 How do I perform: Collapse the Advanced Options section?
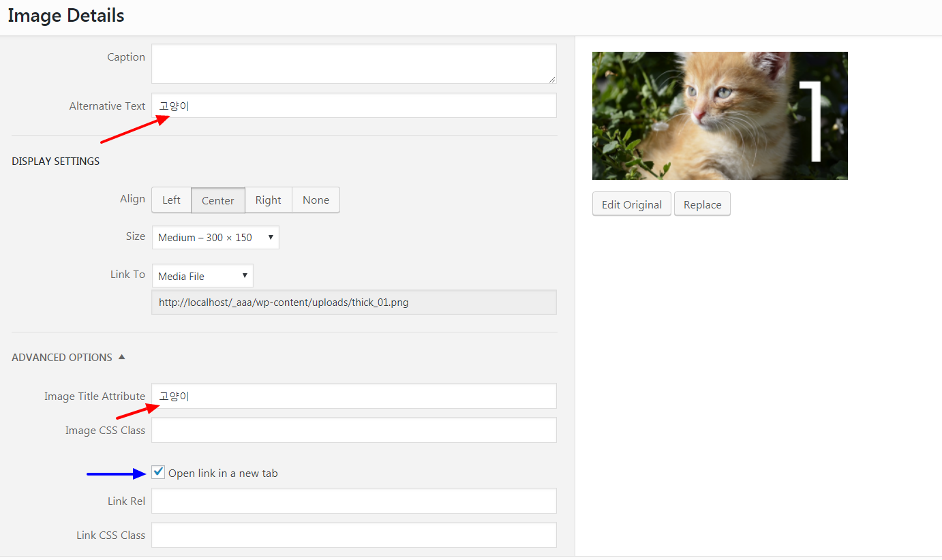click(69, 357)
